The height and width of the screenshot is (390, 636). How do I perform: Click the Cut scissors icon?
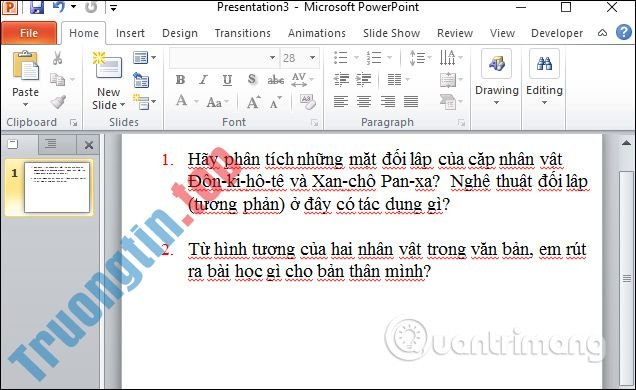point(58,58)
